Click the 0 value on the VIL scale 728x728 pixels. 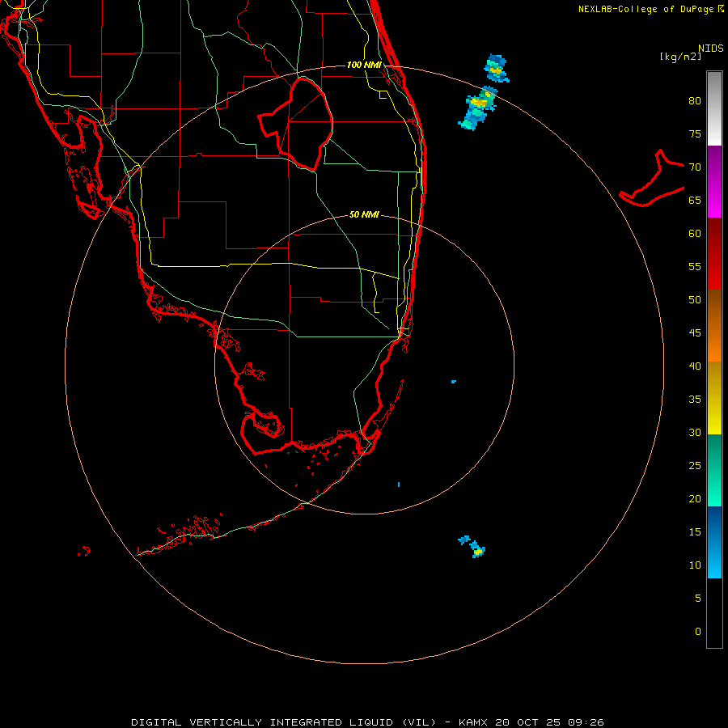coord(698,632)
